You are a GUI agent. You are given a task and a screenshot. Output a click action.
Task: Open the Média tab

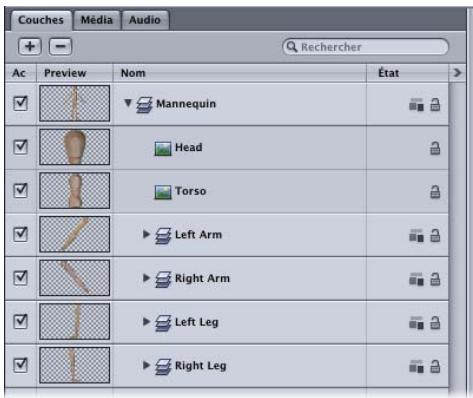[x=97, y=20]
